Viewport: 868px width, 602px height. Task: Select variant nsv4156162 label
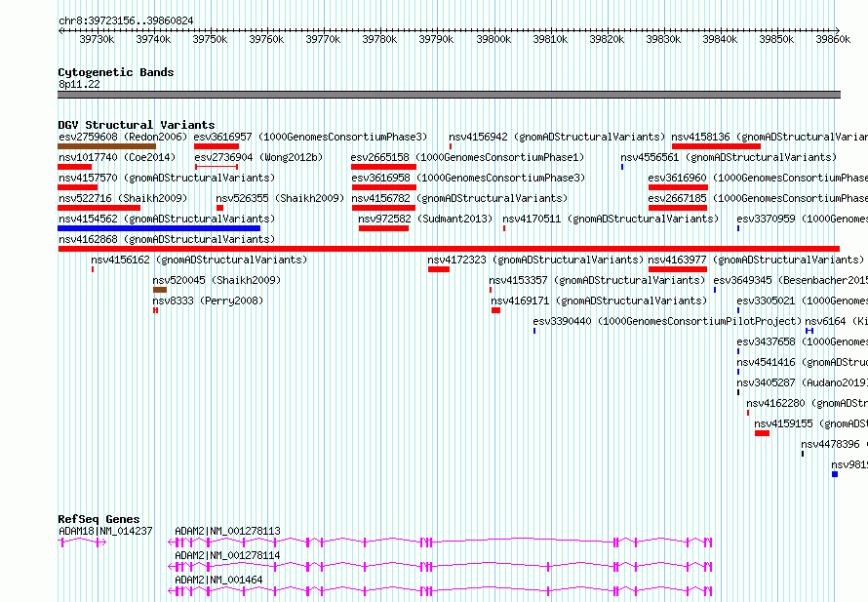(x=199, y=260)
